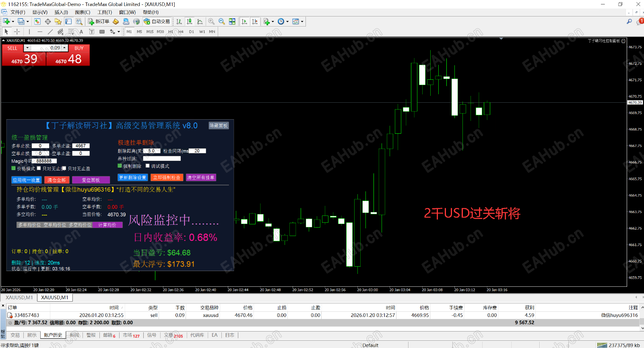Open the 文件(F) menu
644x348 pixels.
(x=18, y=12)
